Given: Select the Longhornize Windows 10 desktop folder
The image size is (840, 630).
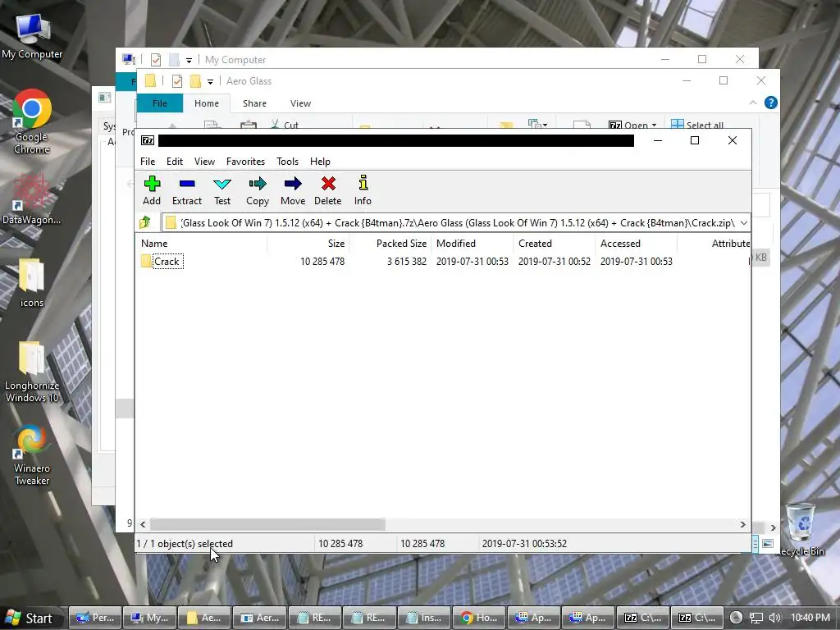Looking at the screenshot, I should [32, 372].
